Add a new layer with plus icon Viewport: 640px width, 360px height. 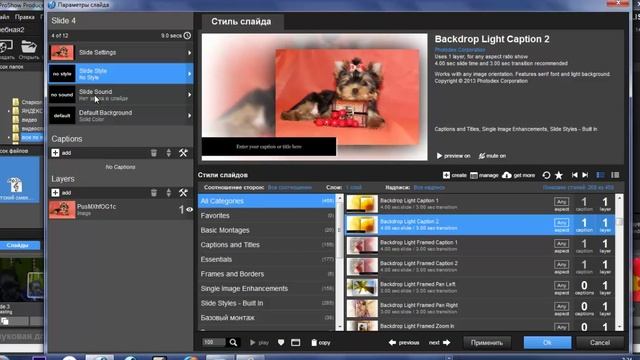(56, 193)
